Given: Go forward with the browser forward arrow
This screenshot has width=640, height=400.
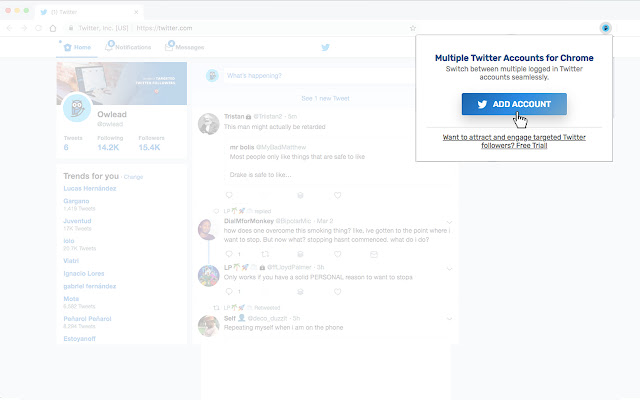Looking at the screenshot, I should point(24,28).
